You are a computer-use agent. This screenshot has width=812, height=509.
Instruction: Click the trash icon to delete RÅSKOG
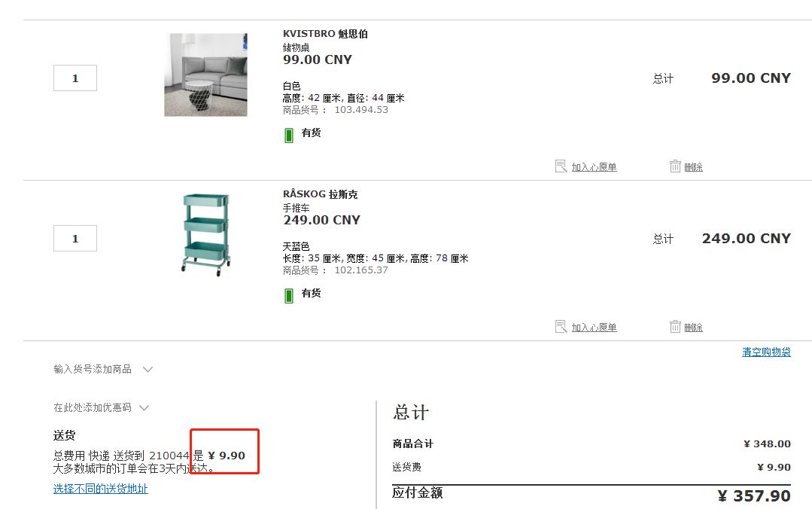pyautogui.click(x=677, y=327)
